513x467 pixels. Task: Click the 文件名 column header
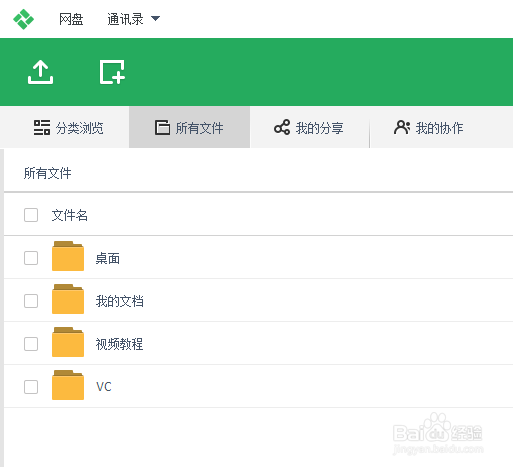69,215
